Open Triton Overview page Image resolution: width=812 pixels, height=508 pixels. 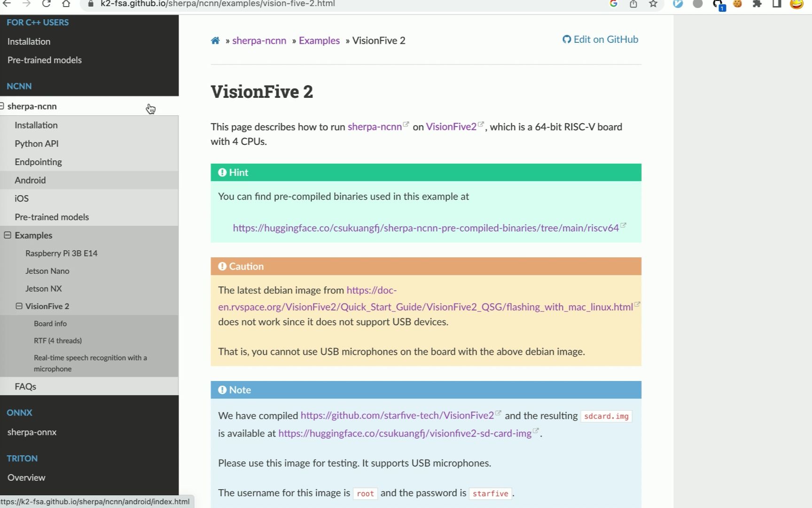pyautogui.click(x=26, y=477)
